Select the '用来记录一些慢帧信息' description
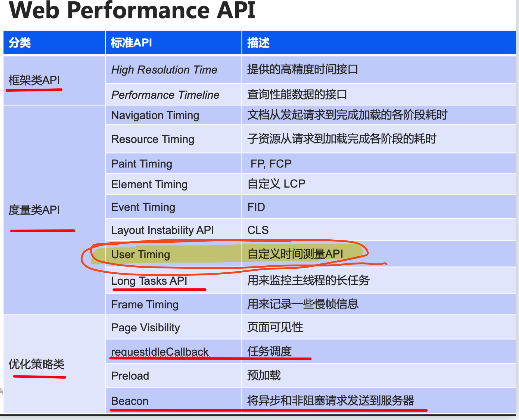The image size is (519, 420). (x=303, y=304)
